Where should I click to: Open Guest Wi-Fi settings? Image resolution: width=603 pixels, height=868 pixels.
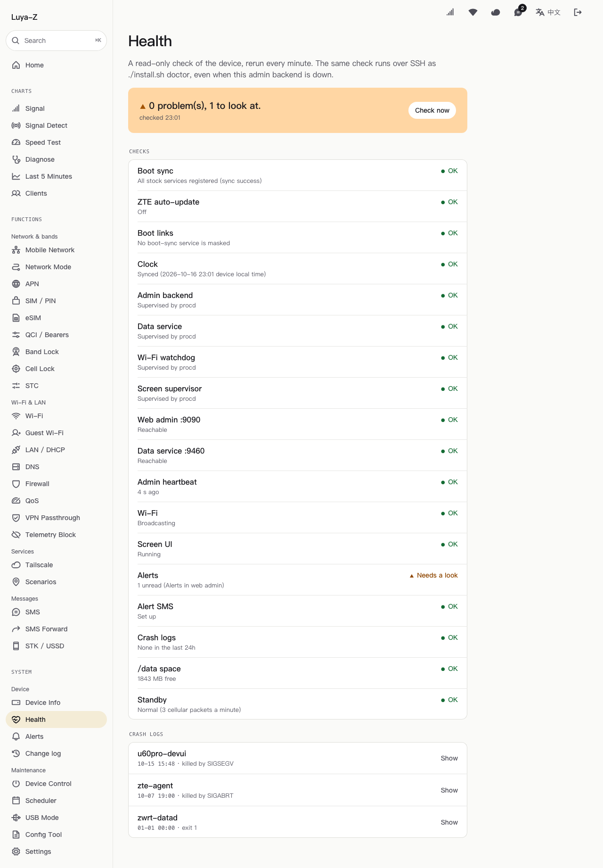(x=56, y=433)
